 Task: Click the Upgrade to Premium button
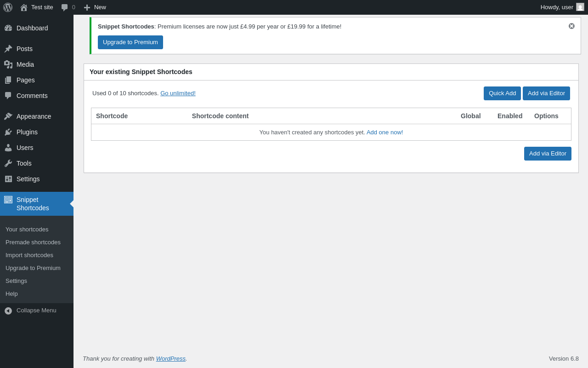point(130,42)
